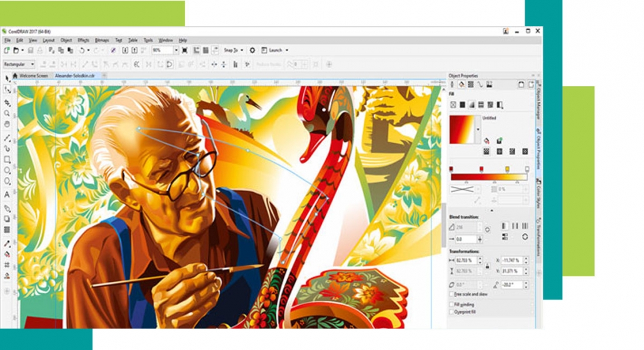
Task: Select No fill type icon
Action: 453,105
